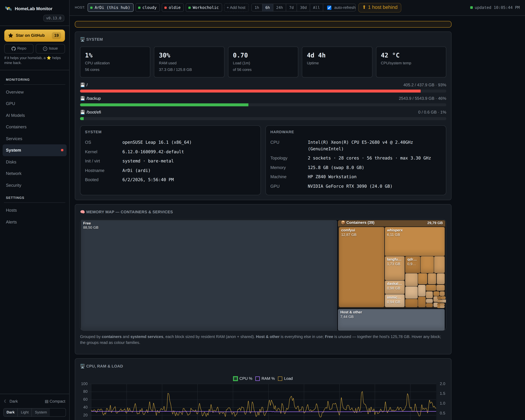The width and height of the screenshot is (525, 420).
Task: Toggle CPU % series in chart legend
Action: pos(242,379)
